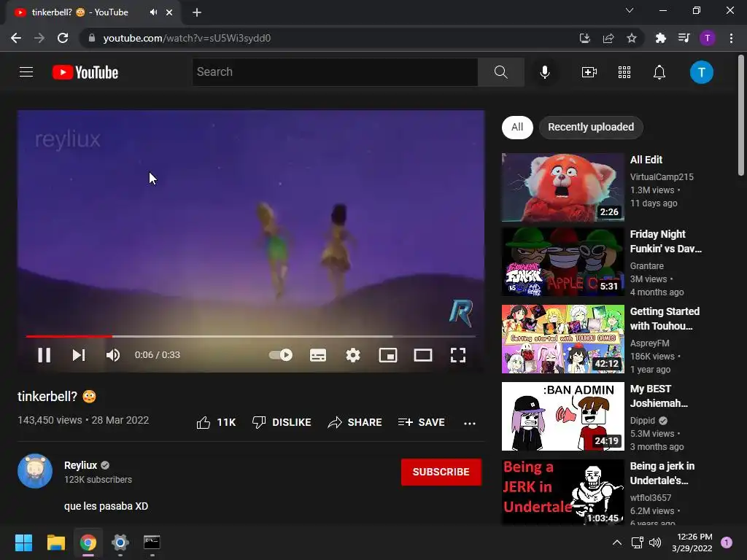
Task: Mute the tab via speaker icon
Action: click(153, 12)
